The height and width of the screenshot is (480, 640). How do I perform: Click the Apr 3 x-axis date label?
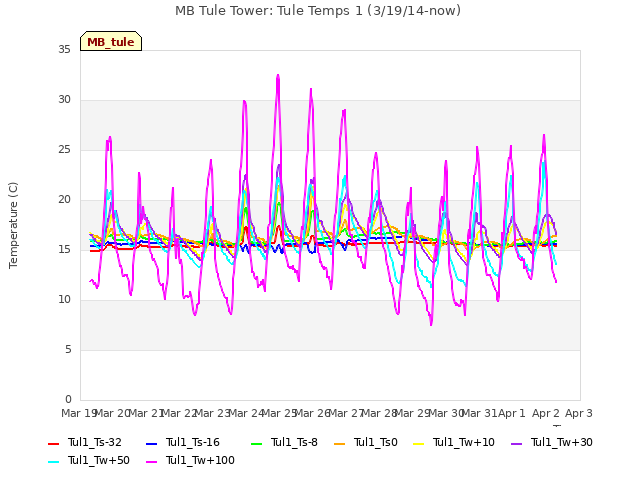point(579,413)
